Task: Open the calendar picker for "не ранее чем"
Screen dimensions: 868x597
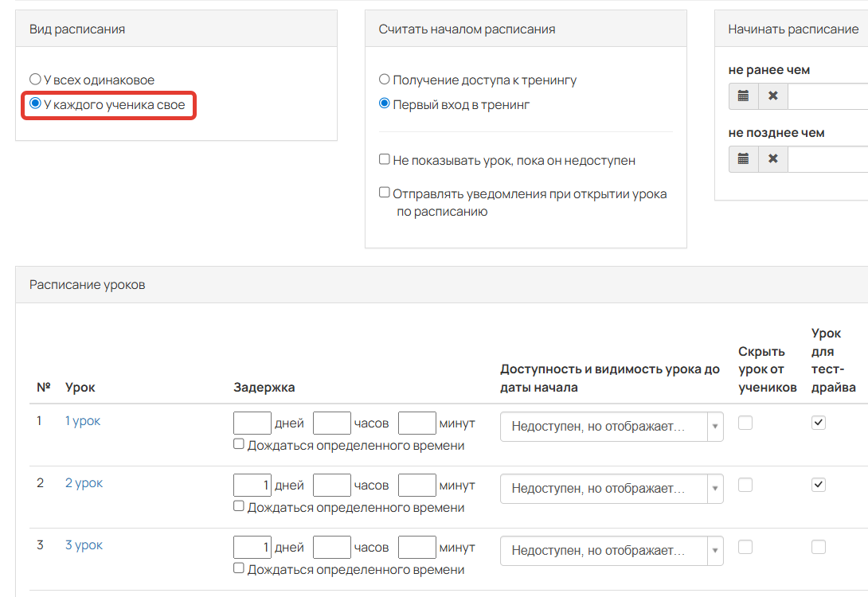Action: tap(742, 96)
